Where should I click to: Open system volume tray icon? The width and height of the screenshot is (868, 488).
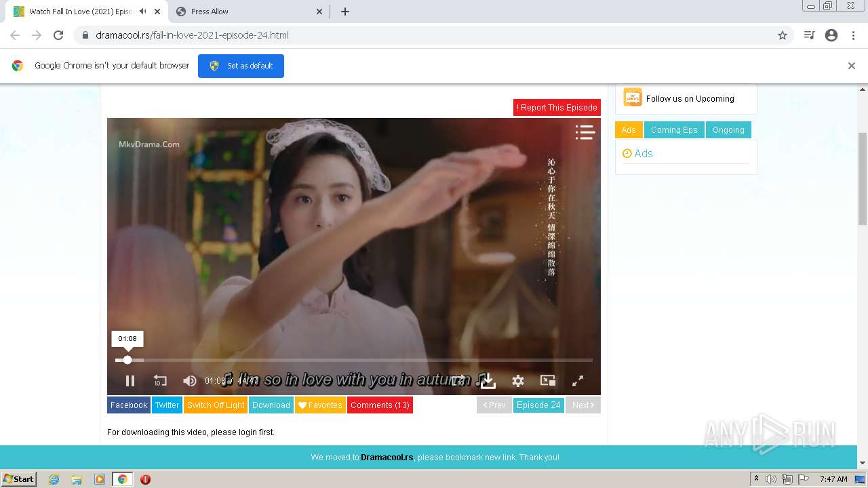click(x=771, y=479)
